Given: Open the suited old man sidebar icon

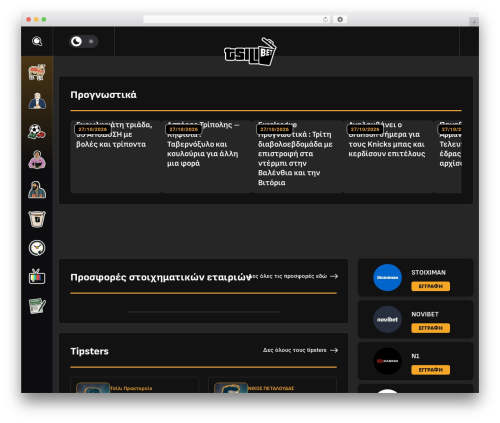Looking at the screenshot, I should pyautogui.click(x=37, y=101).
